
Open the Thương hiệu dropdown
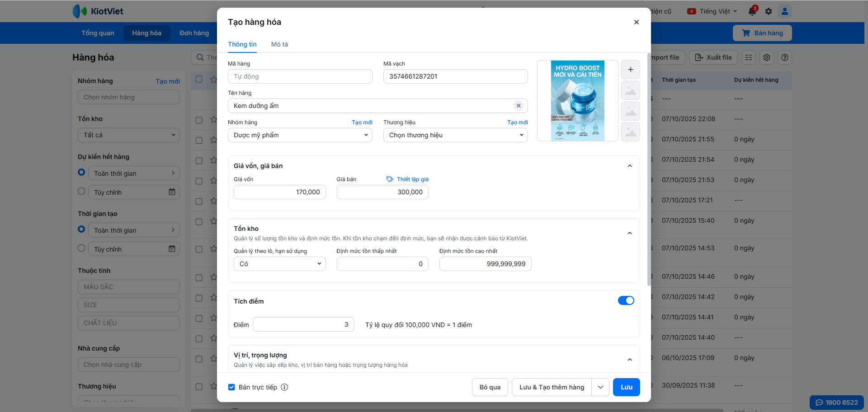[x=455, y=135]
